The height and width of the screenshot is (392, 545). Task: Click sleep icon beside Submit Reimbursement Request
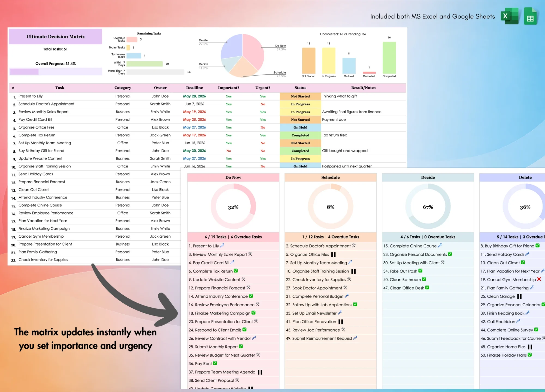[355, 338]
